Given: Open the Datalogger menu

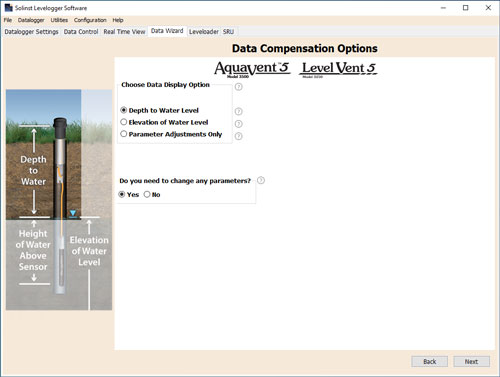Looking at the screenshot, I should 31,20.
